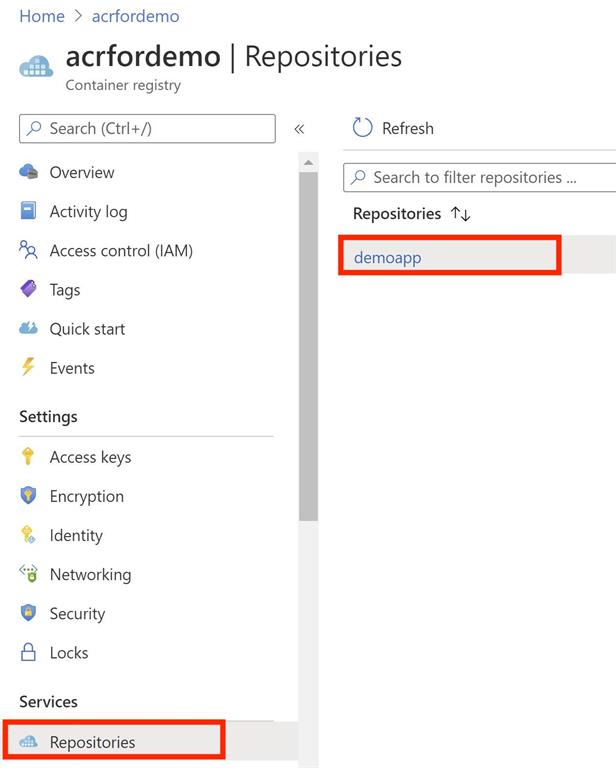Image resolution: width=616 pixels, height=768 pixels.
Task: Click the Access control people icon
Action: pyautogui.click(x=28, y=250)
